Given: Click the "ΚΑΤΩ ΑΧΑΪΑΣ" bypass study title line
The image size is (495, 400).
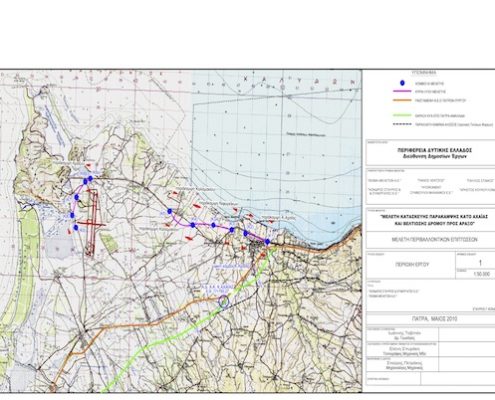Looking at the screenshot, I should pos(433,217).
